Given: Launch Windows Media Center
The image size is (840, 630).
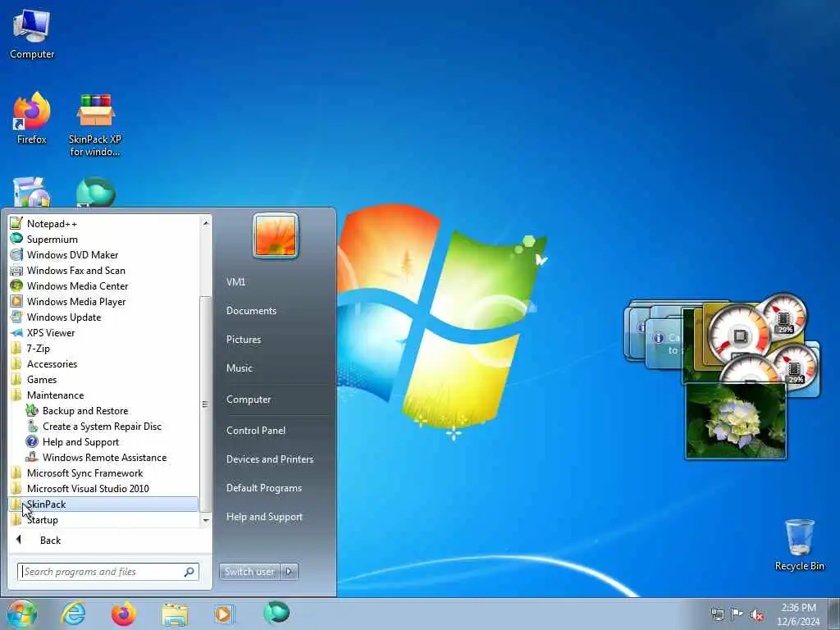Looking at the screenshot, I should click(78, 286).
